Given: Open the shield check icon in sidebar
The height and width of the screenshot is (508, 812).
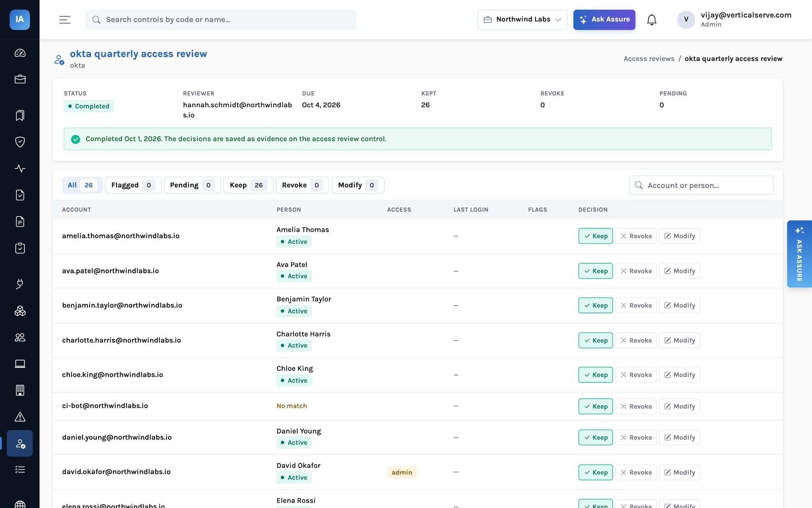Looking at the screenshot, I should pos(20,142).
